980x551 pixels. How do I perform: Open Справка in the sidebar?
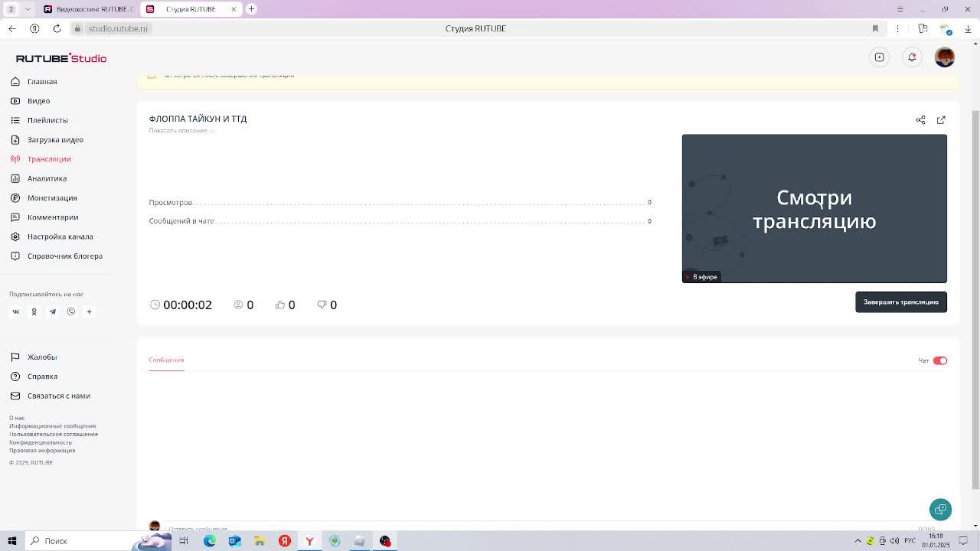pos(34,377)
